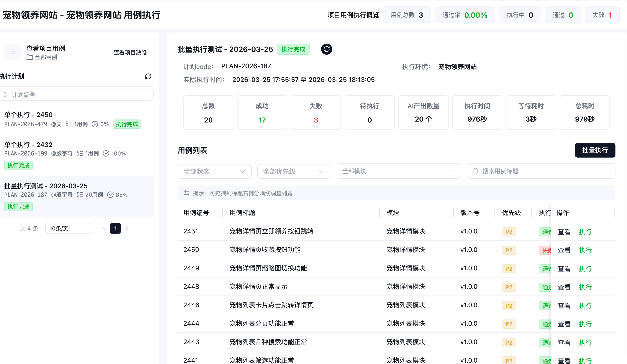Click the 通过率 0.00% overview card

465,15
